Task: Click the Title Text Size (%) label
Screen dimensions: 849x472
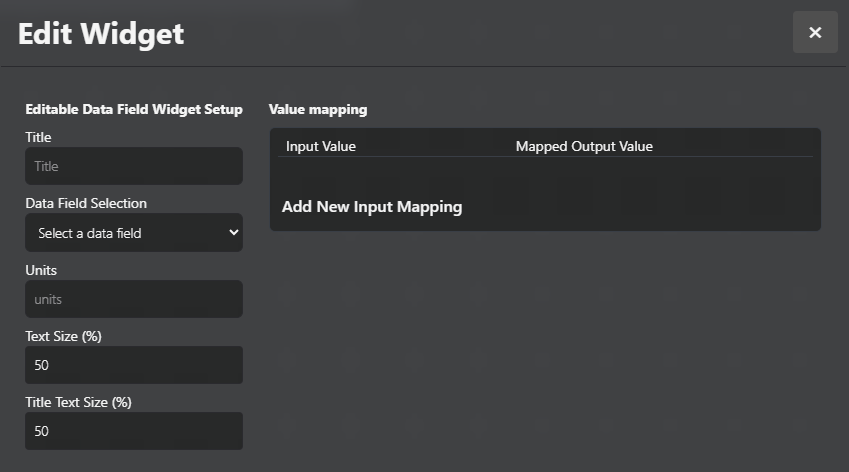Action: pos(79,402)
